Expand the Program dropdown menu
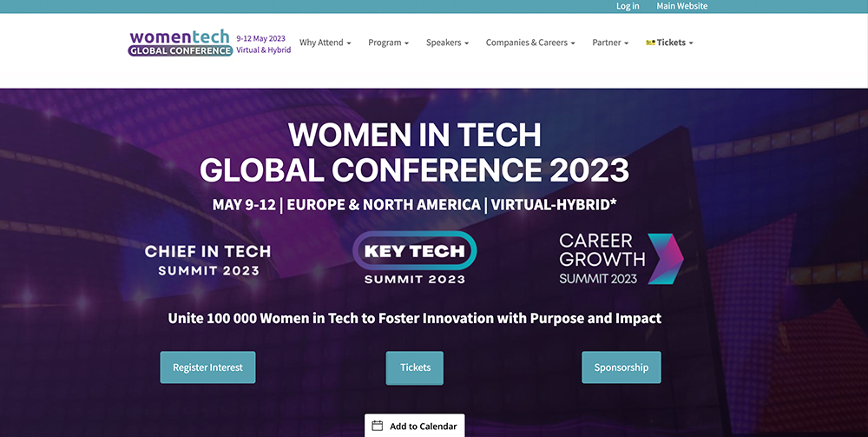This screenshot has width=868, height=437. tap(388, 43)
